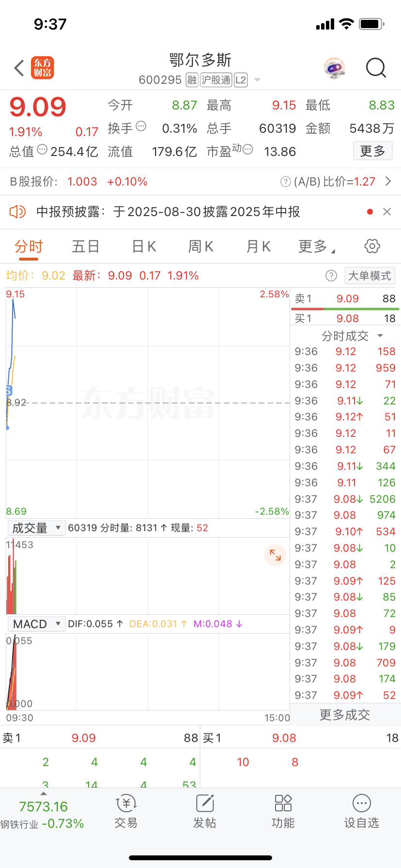Toggle 大单模式 button
Screen dimensions: 401x868
(x=370, y=276)
